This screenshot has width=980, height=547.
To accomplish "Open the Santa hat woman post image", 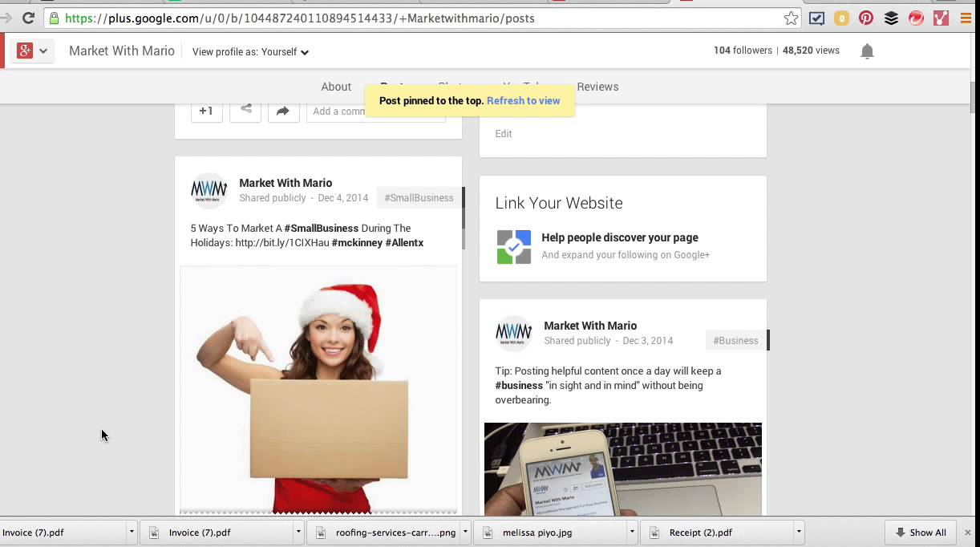I will point(318,389).
